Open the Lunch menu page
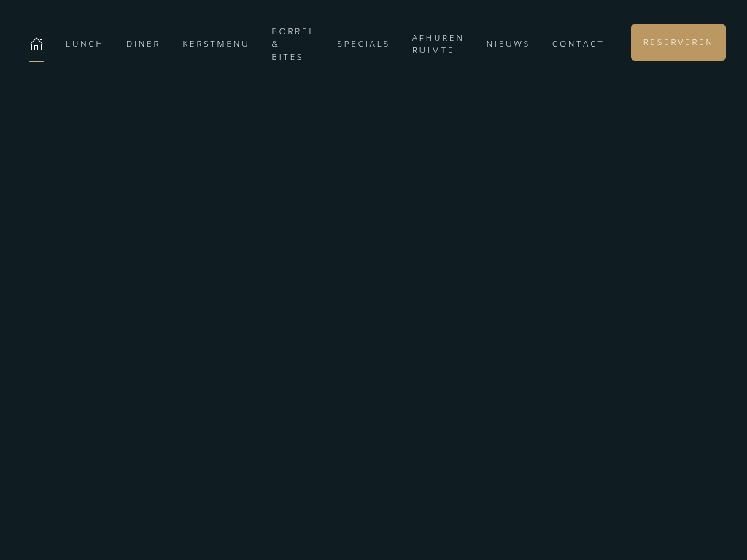 [x=85, y=44]
